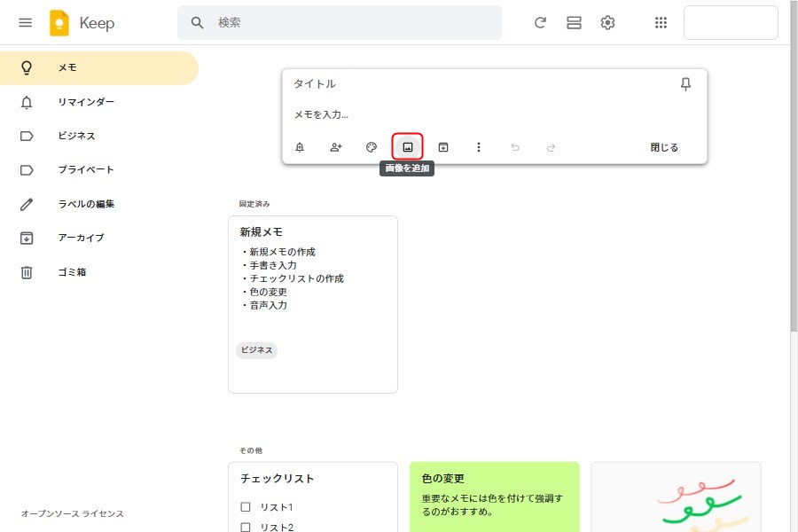
Task: Click the 検索 search field
Action: [355, 23]
